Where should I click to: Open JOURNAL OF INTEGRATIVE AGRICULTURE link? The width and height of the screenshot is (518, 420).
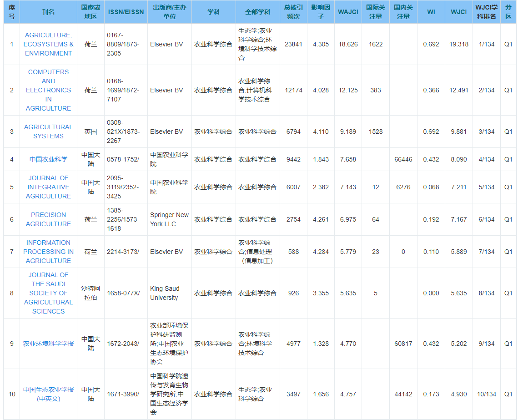48,187
